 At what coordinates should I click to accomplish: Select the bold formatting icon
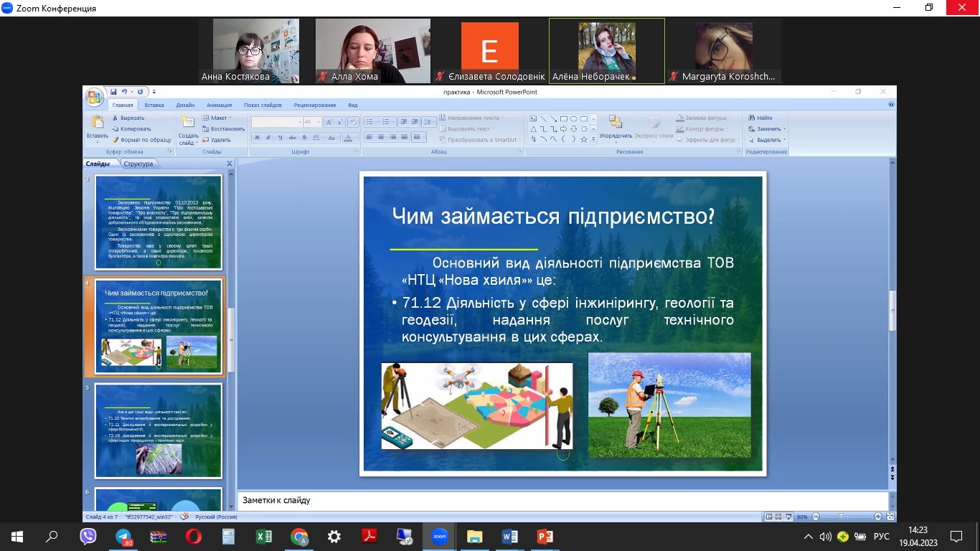coord(257,137)
